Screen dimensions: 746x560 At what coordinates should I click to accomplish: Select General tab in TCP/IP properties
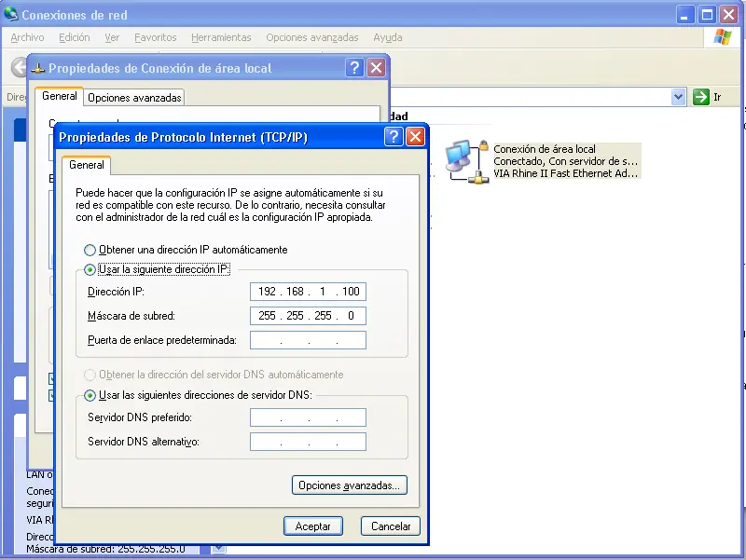coord(86,165)
